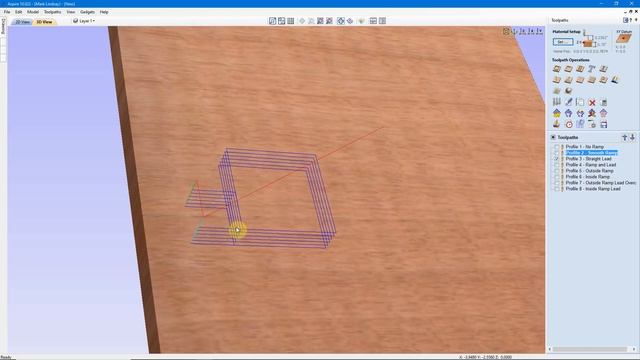The height and width of the screenshot is (360, 640).
Task: Switch to the 2D View tab
Action: [x=22, y=22]
